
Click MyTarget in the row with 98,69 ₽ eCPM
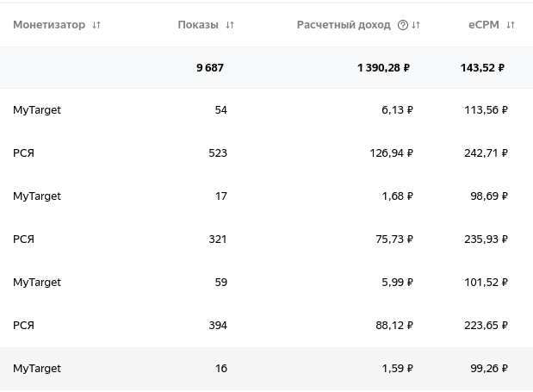[x=37, y=196]
